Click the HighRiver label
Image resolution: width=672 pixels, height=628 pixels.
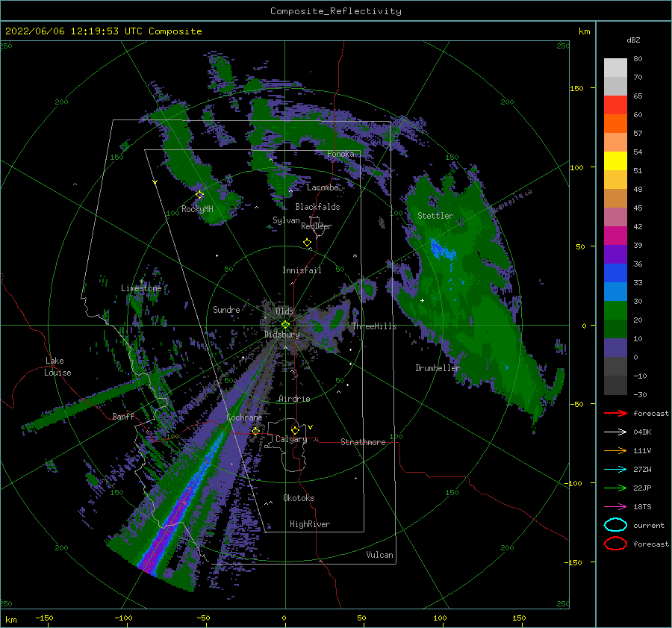310,524
